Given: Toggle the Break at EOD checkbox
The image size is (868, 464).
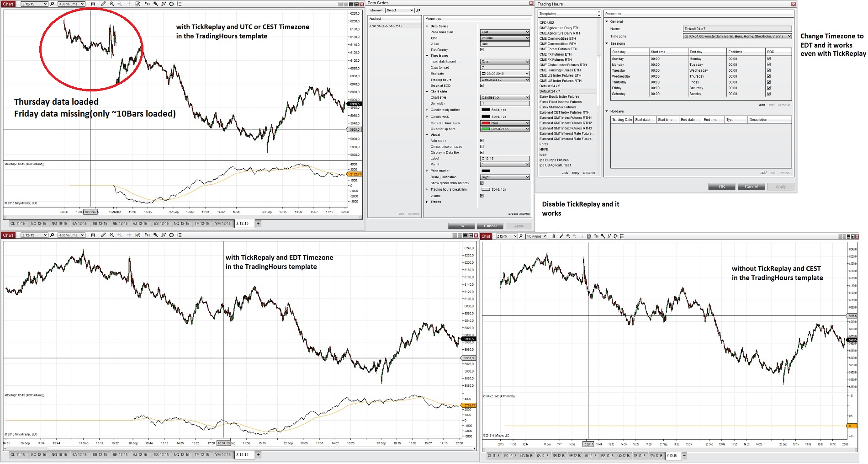Looking at the screenshot, I should pos(482,85).
